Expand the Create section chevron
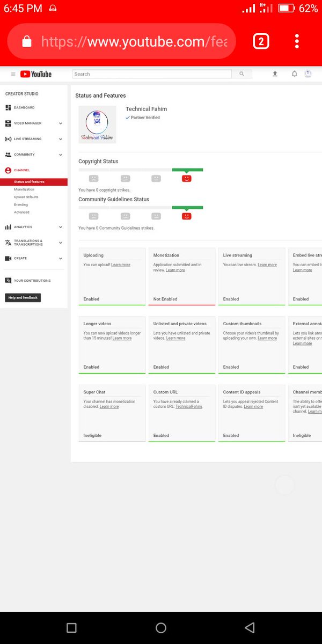This screenshot has height=644, width=322. pos(61,258)
